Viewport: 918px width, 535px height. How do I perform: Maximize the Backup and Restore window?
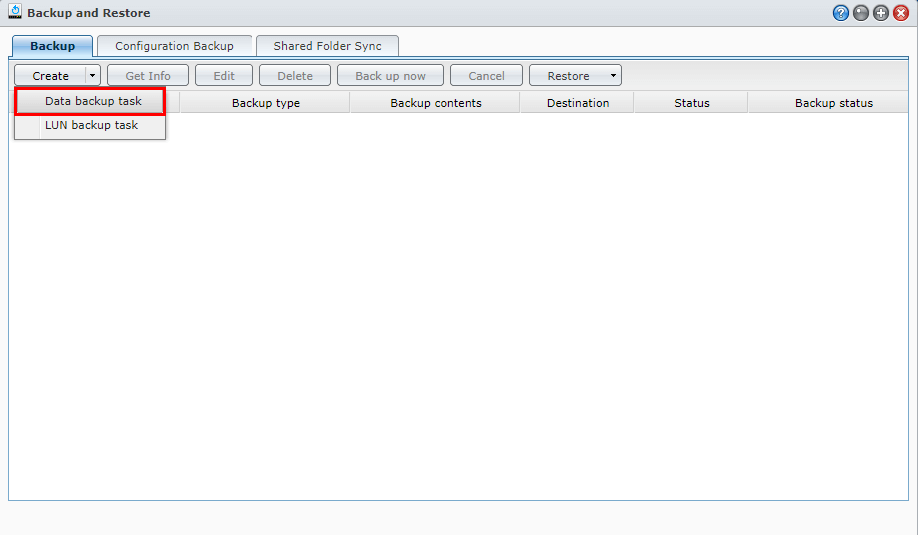point(881,13)
